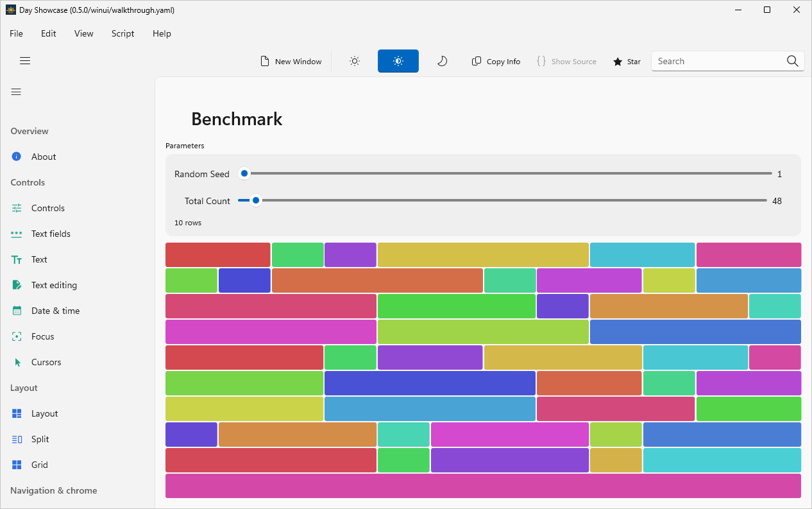The image size is (812, 509).
Task: Click the search magnifier icon
Action: click(793, 61)
